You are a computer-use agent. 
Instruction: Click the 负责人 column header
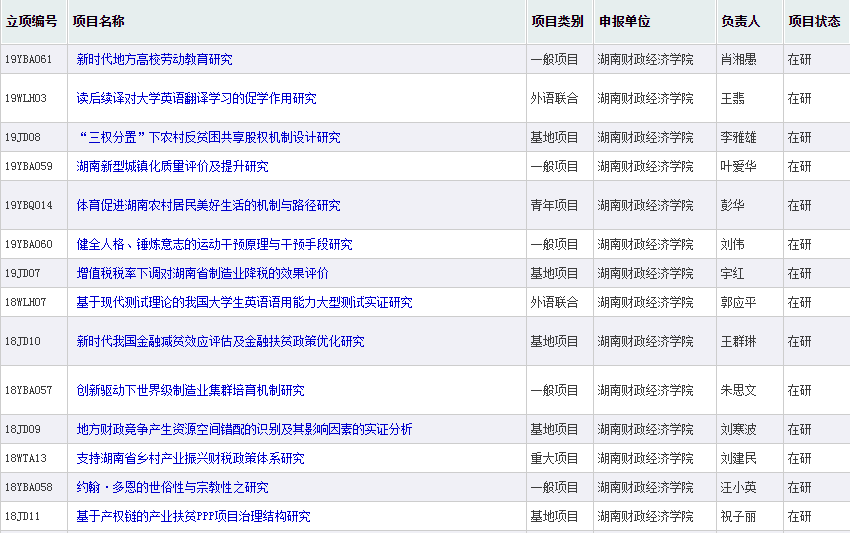point(740,21)
